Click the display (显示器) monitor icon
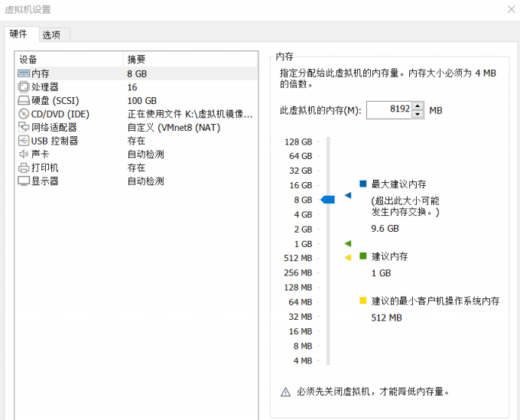This screenshot has height=420, width=520. tap(23, 181)
